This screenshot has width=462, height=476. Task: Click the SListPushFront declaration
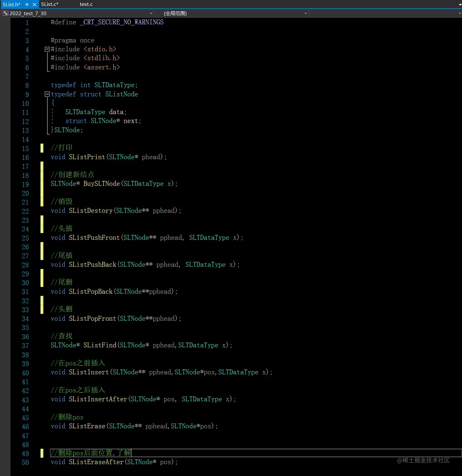point(94,238)
